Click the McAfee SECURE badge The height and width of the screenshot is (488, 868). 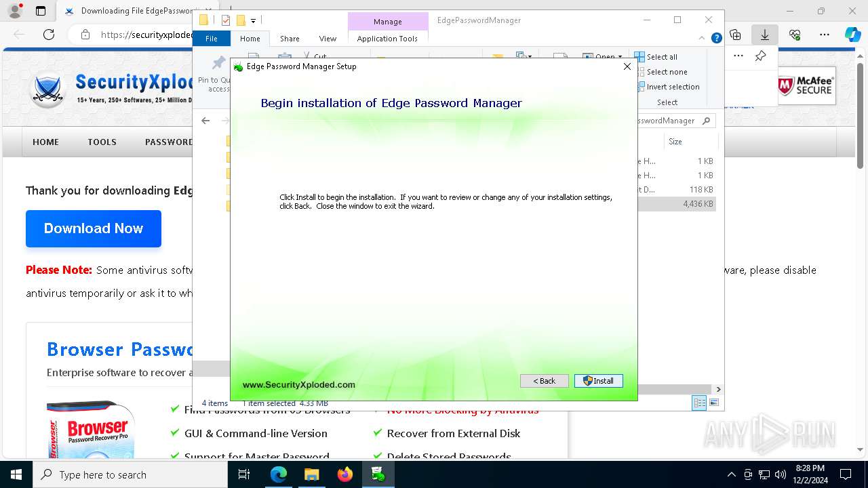point(806,85)
